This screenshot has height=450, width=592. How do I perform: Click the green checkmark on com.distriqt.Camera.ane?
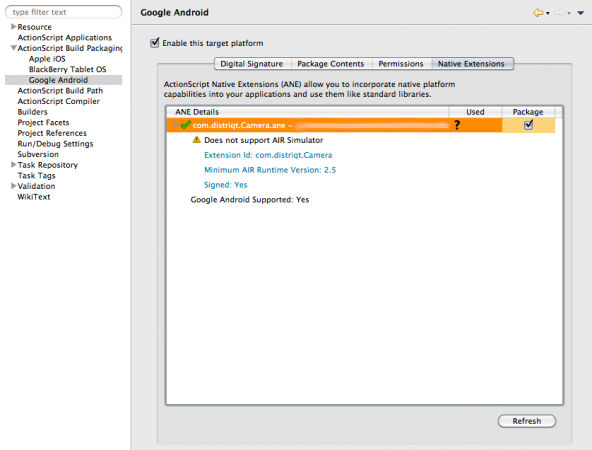point(185,125)
